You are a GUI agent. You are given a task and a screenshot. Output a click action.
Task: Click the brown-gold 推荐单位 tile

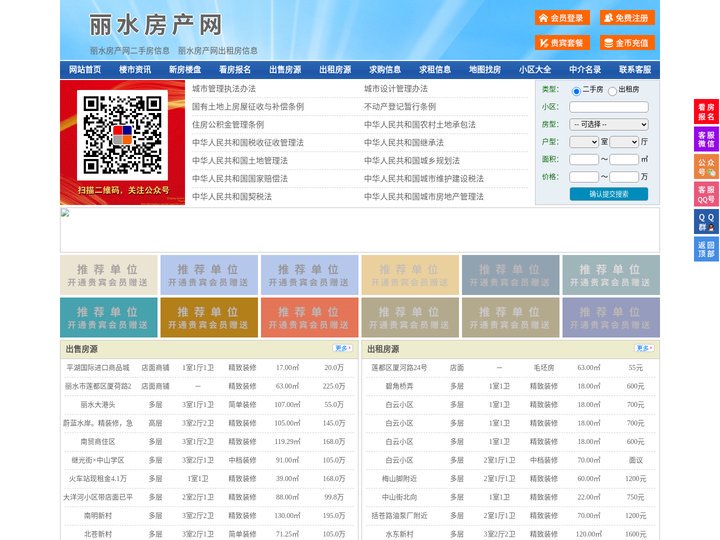coord(209,317)
